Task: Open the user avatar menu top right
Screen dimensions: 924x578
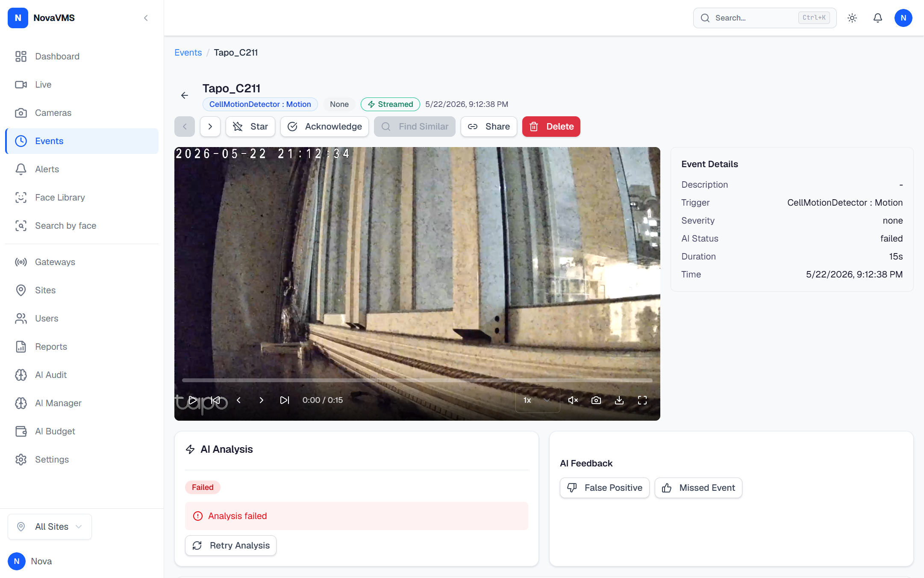Action: coord(903,18)
